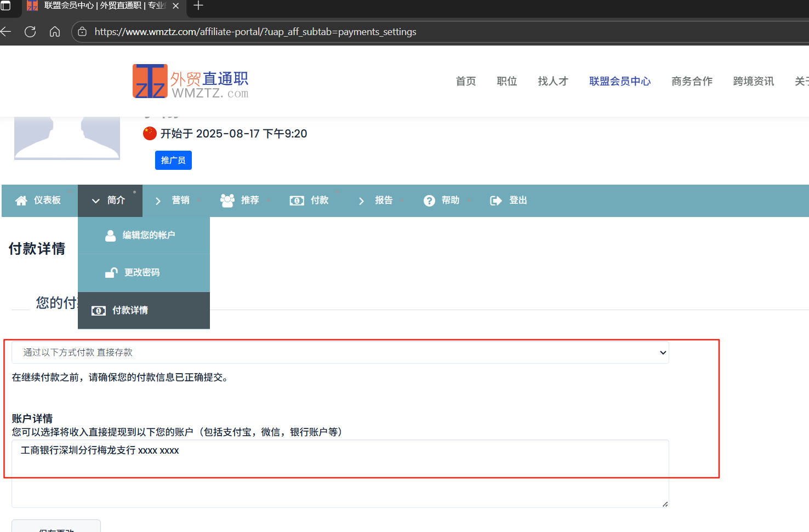Click the padlock icon beside 更改密码
Viewport: 809px width, 532px height.
(111, 272)
